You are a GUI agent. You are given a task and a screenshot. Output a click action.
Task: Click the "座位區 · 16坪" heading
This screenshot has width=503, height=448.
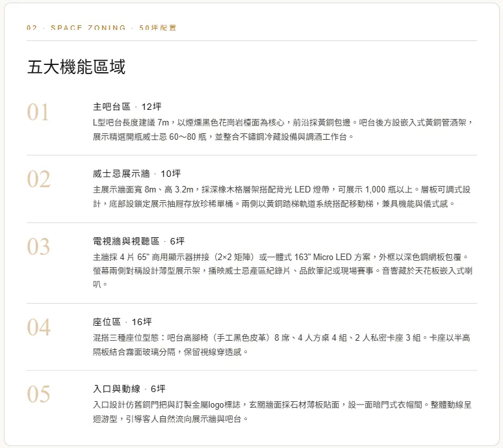122,322
